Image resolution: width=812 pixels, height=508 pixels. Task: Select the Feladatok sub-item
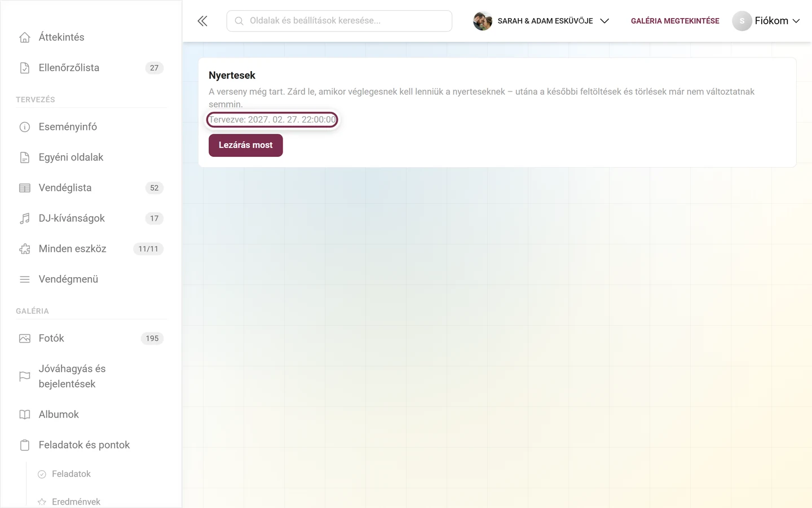point(71,474)
